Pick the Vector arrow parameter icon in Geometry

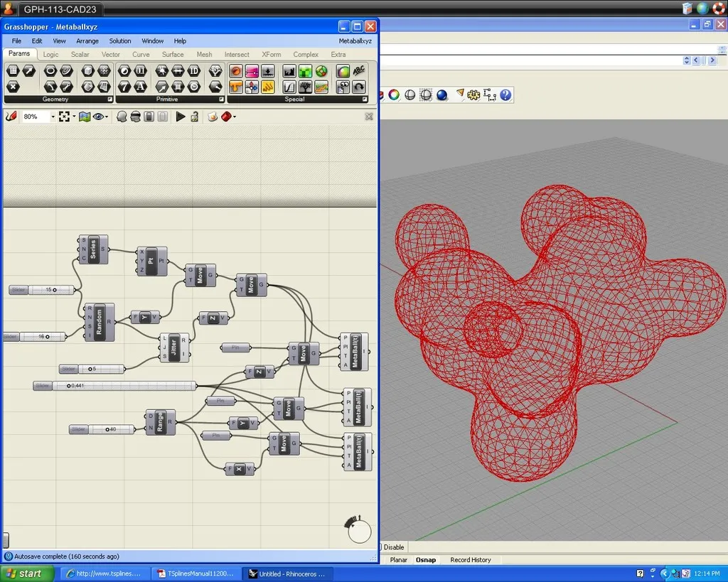29,70
